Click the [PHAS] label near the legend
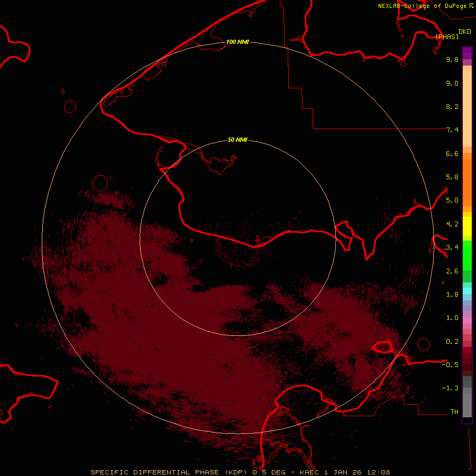 point(447,36)
